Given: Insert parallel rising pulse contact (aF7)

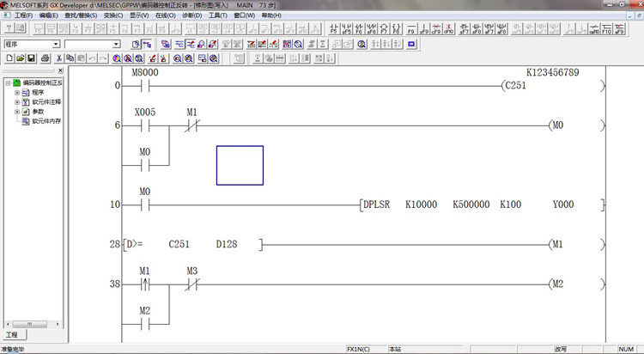Looking at the screenshot, I should click(489, 28).
